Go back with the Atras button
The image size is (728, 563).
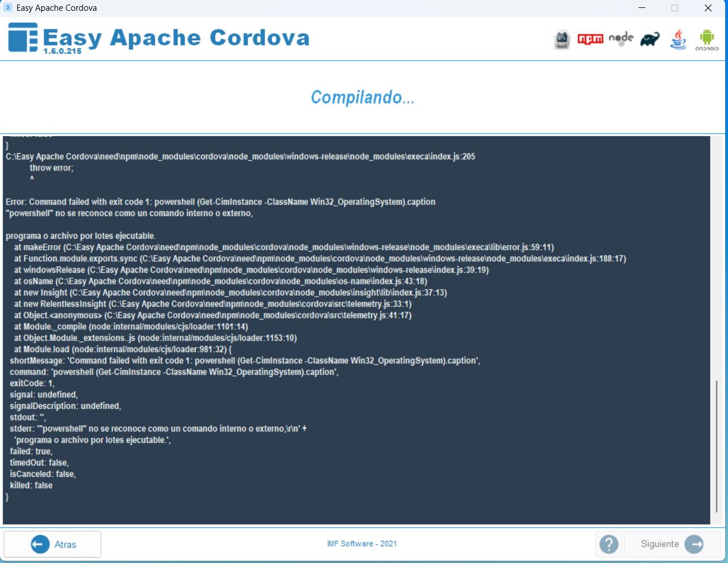pyautogui.click(x=53, y=544)
